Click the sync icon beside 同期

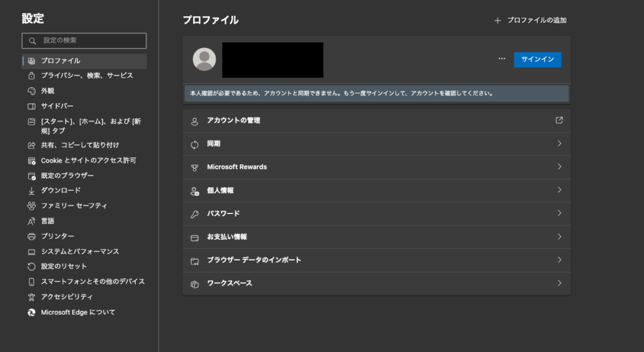(194, 144)
